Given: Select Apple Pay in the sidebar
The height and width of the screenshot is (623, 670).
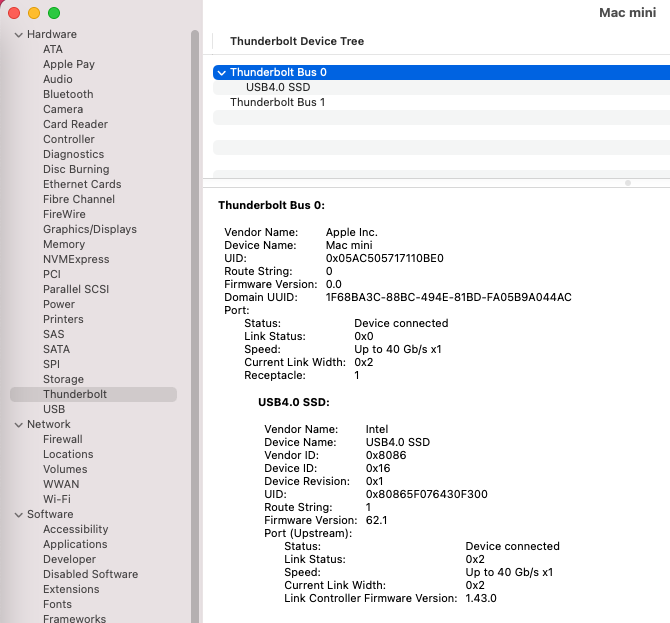Looking at the screenshot, I should coord(69,65).
